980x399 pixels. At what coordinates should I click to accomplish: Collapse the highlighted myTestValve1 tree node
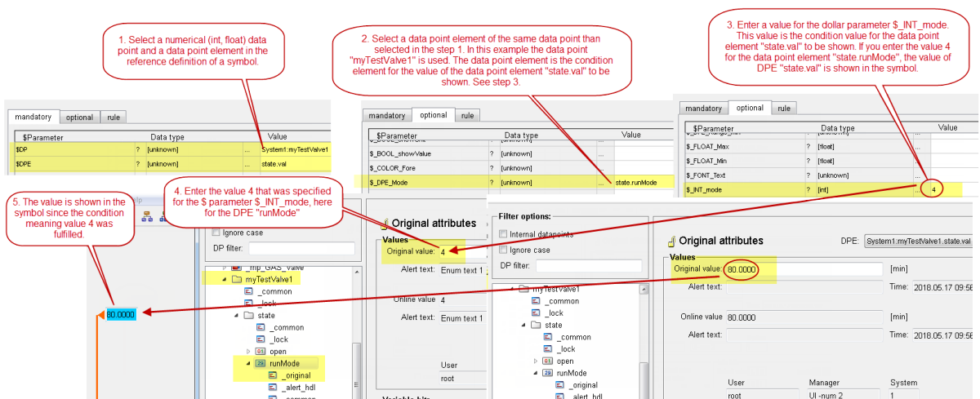click(225, 279)
